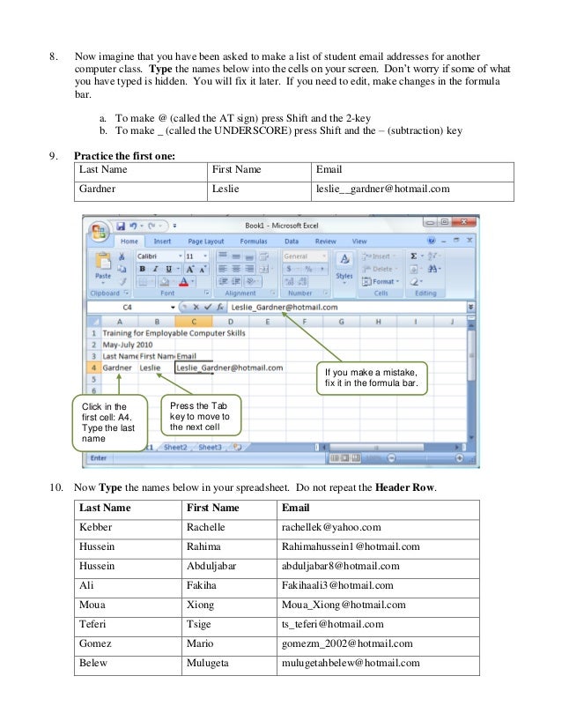This screenshot has height=728, width=562.
Task: Open the Delete cells dropdown
Action: click(380, 269)
